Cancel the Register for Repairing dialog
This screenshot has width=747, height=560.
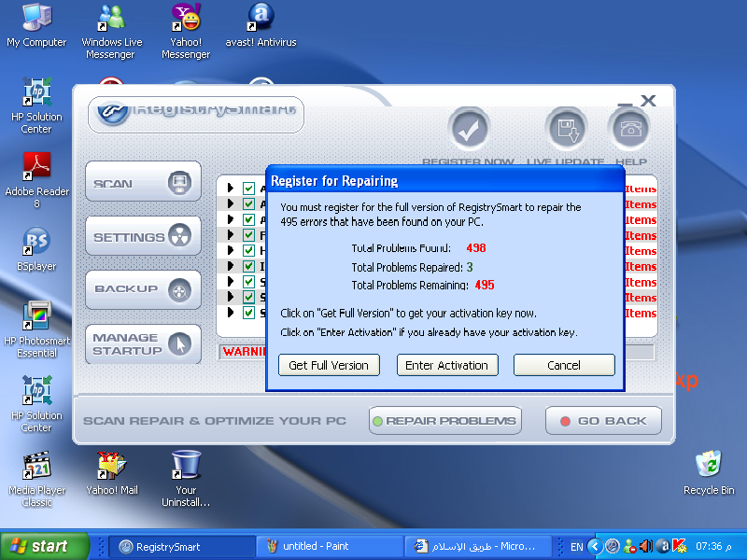564,365
